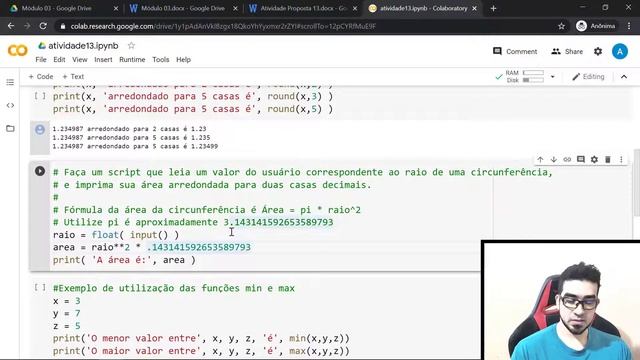The image size is (640, 360).
Task: Open File menu
Action: [x=41, y=60]
